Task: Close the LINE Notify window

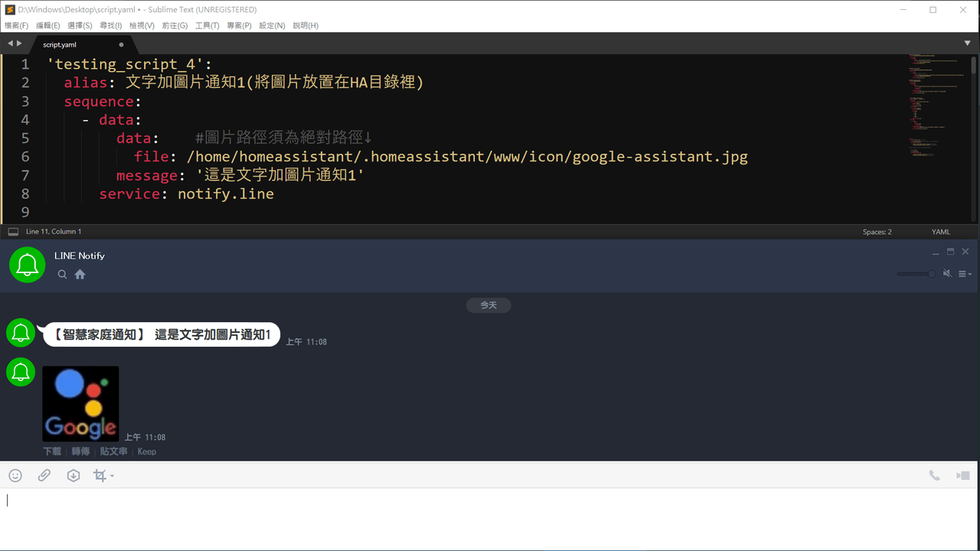Action: (965, 252)
